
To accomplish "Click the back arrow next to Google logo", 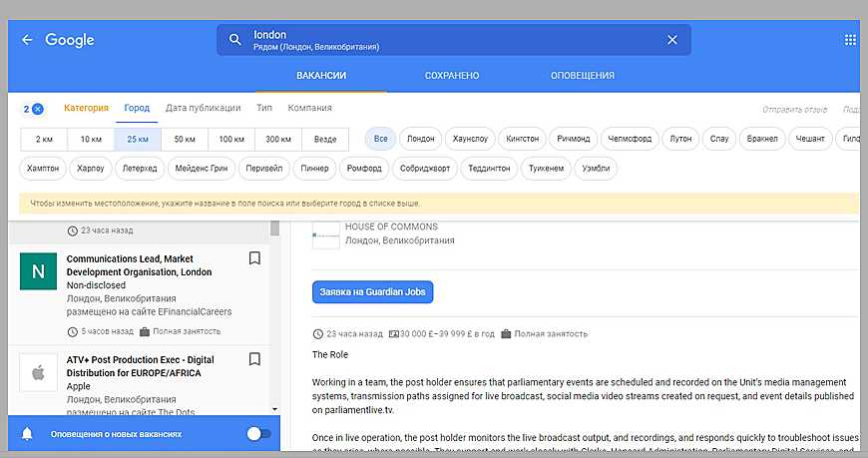I will [27, 40].
